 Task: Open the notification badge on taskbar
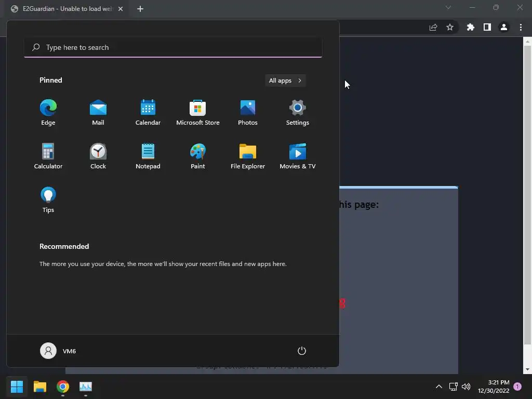[517, 387]
